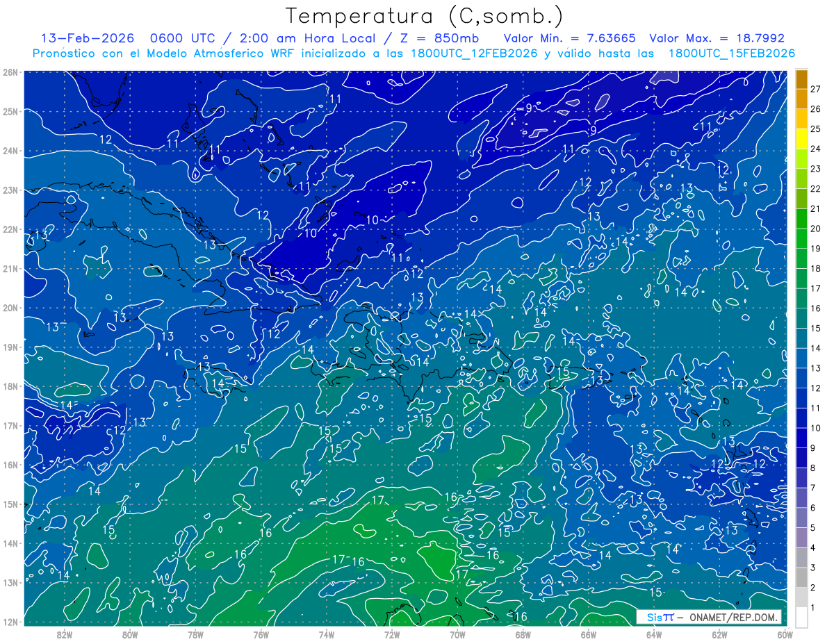Click the '70W' longitude label

pos(457,634)
